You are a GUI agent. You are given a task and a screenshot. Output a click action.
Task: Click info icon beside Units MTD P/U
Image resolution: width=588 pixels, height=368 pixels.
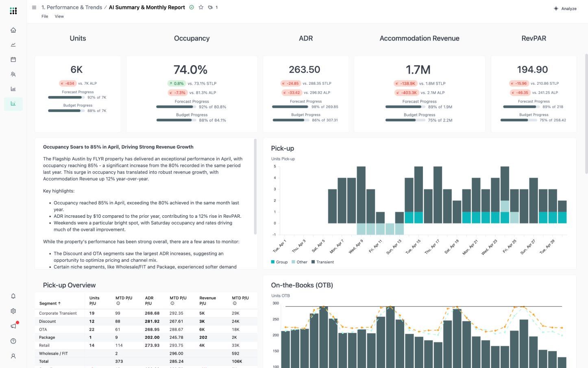(x=118, y=303)
